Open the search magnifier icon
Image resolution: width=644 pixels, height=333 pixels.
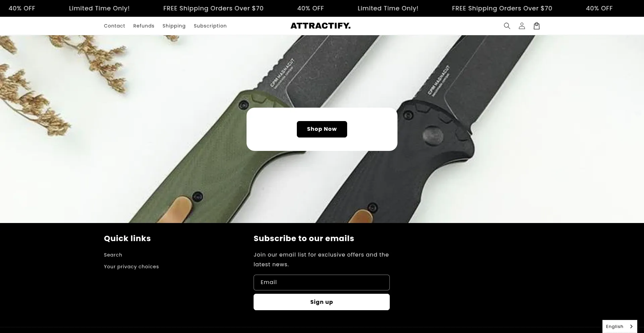tap(507, 26)
